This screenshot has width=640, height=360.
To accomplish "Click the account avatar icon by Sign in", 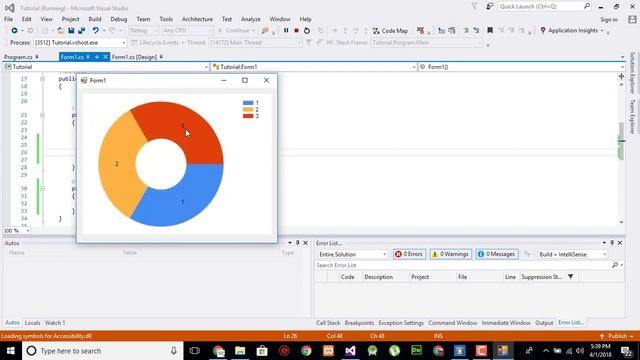I will pos(632,19).
